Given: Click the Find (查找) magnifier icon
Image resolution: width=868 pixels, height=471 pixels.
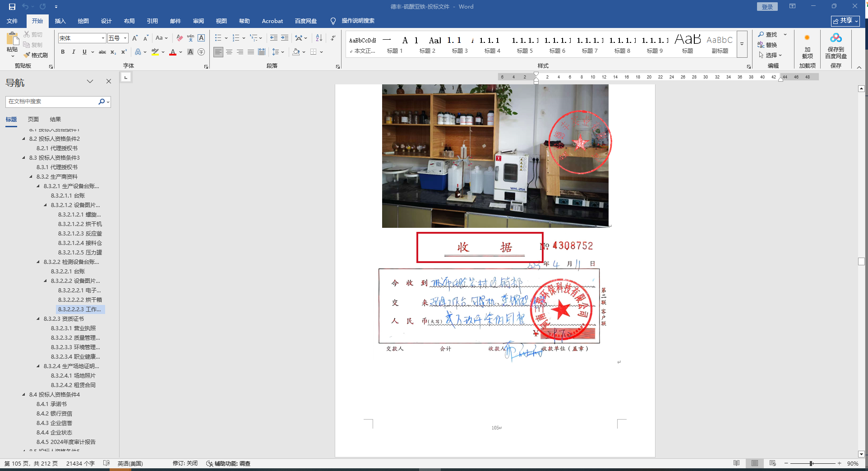Looking at the screenshot, I should click(x=761, y=34).
